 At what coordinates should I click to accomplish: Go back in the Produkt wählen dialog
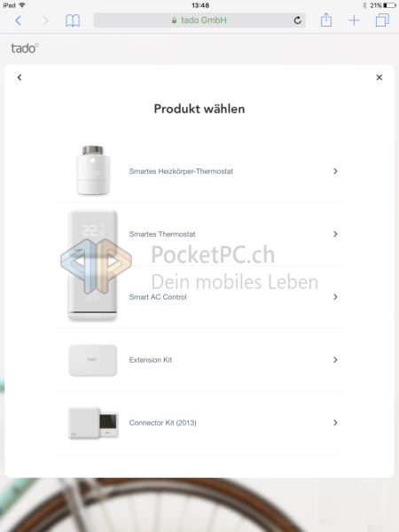coord(20,77)
